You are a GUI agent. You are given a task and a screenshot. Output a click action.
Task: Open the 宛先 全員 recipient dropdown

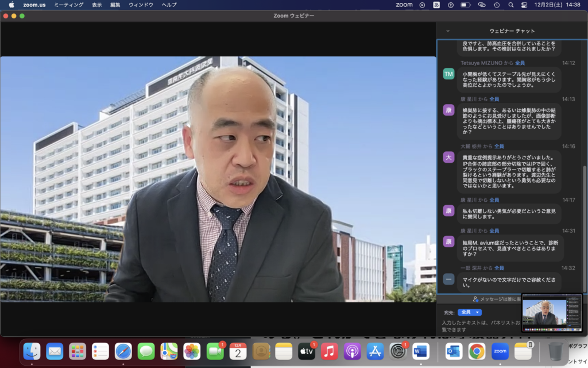(x=469, y=312)
